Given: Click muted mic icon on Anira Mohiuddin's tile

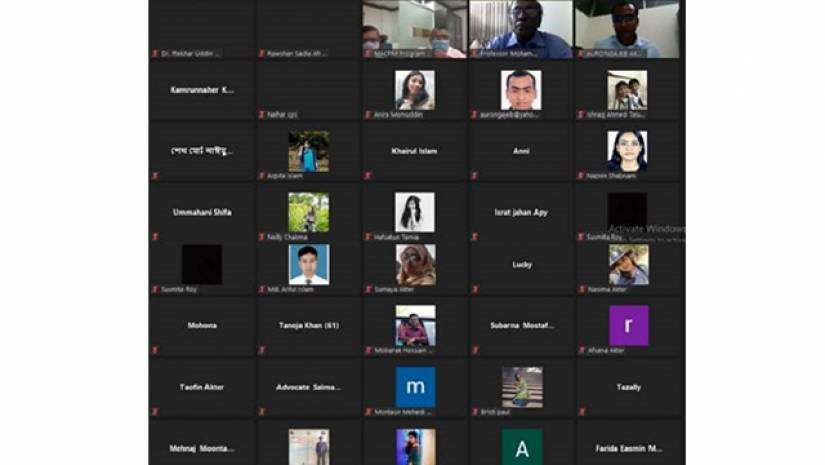Looking at the screenshot, I should point(368,115).
